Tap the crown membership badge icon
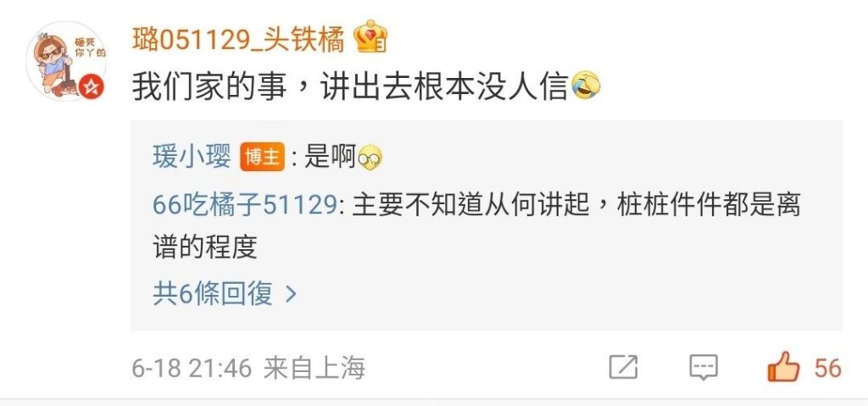 coord(371,38)
